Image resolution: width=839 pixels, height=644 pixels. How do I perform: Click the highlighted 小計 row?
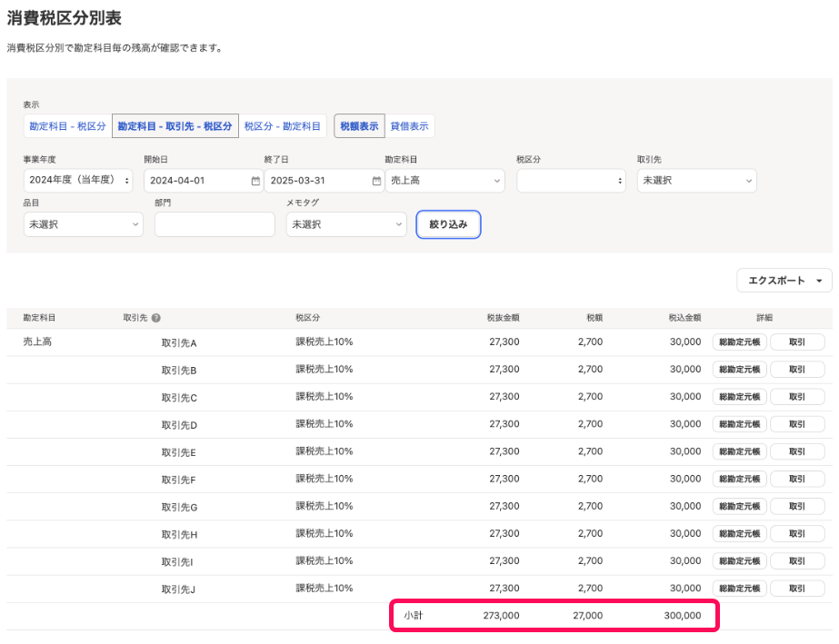[554, 615]
